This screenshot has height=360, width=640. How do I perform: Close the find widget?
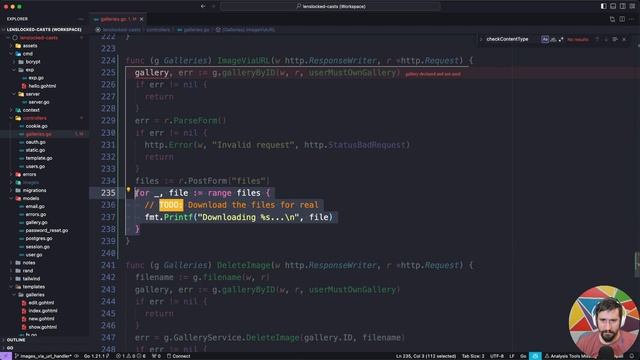624,39
